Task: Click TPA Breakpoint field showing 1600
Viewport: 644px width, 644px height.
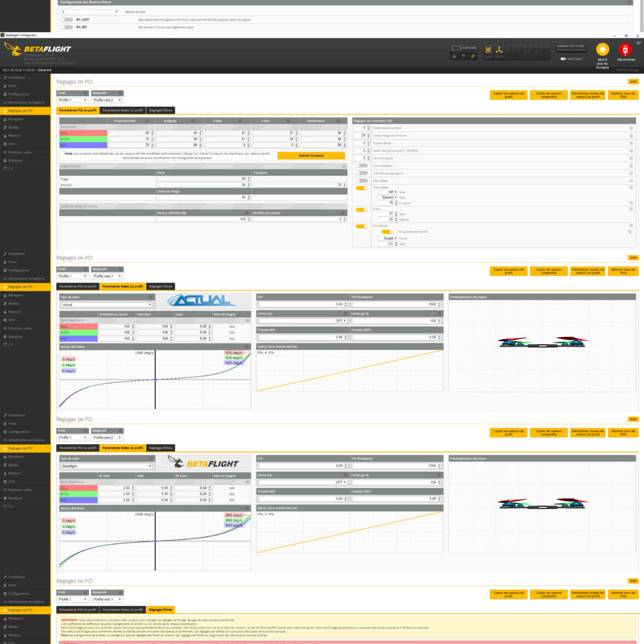Action: (397, 304)
